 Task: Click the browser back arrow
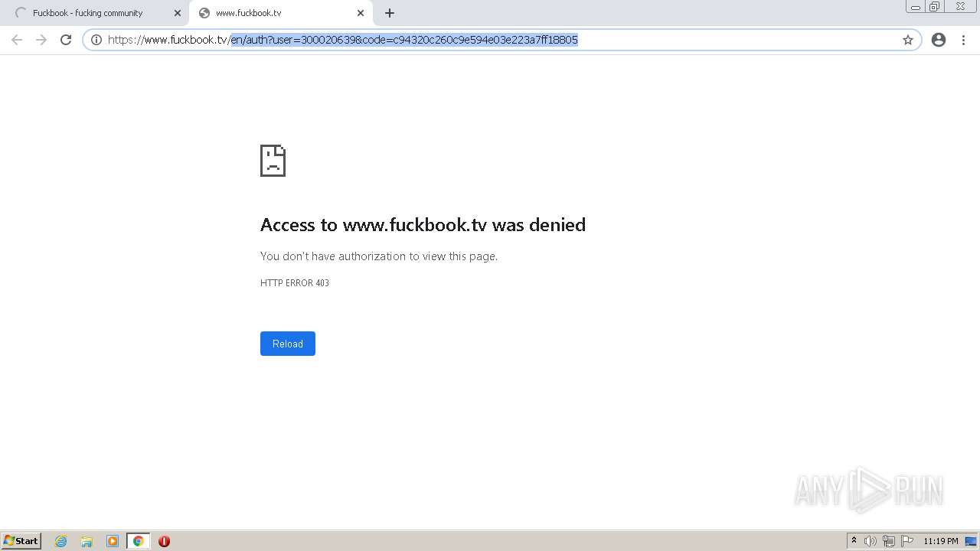click(17, 40)
